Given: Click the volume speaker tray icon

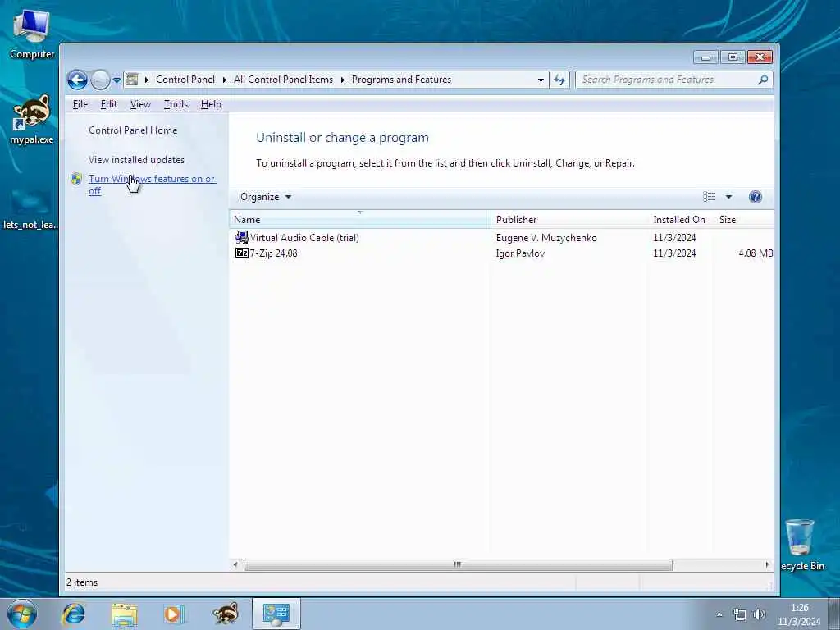Looking at the screenshot, I should click(x=759, y=615).
